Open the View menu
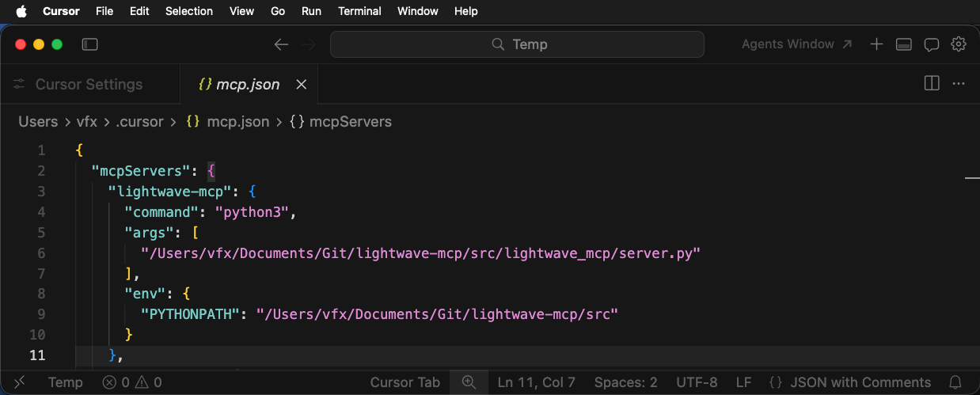 (241, 11)
